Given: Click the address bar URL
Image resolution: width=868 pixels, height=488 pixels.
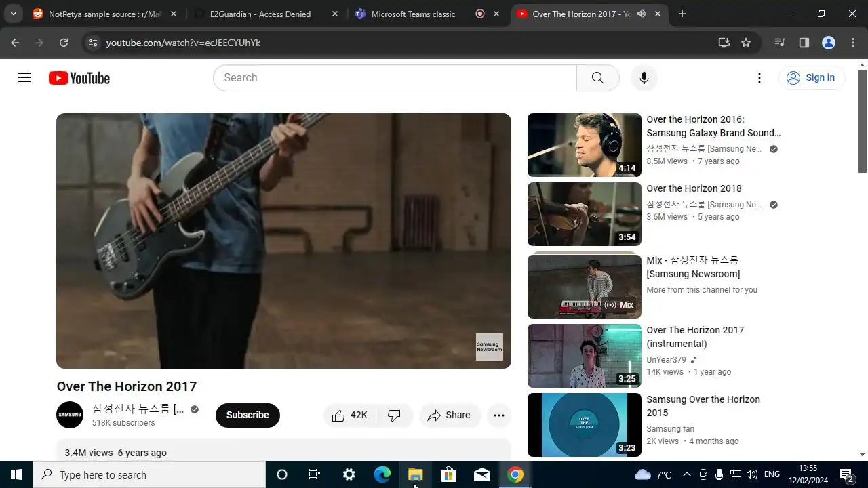Looking at the screenshot, I should (183, 43).
